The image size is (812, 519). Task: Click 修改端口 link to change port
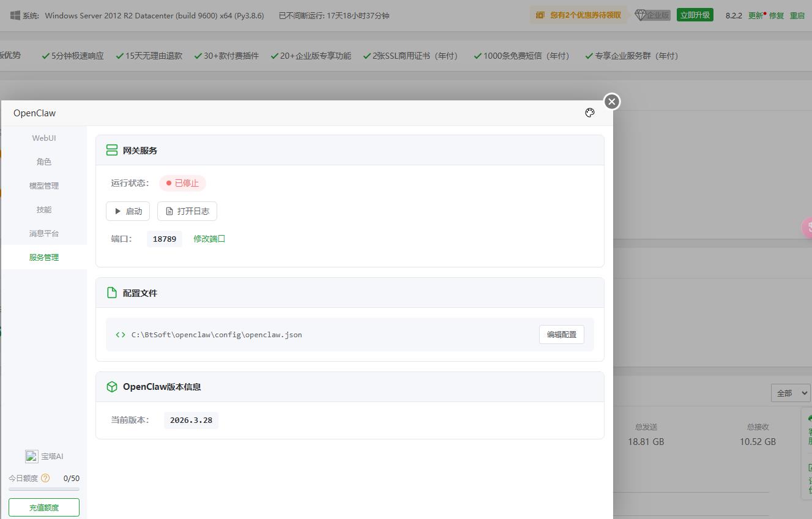209,239
